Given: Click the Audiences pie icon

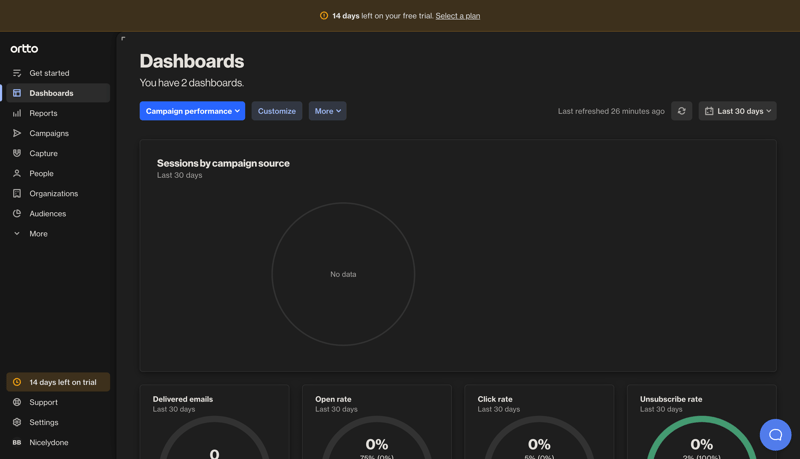Looking at the screenshot, I should click(x=17, y=213).
